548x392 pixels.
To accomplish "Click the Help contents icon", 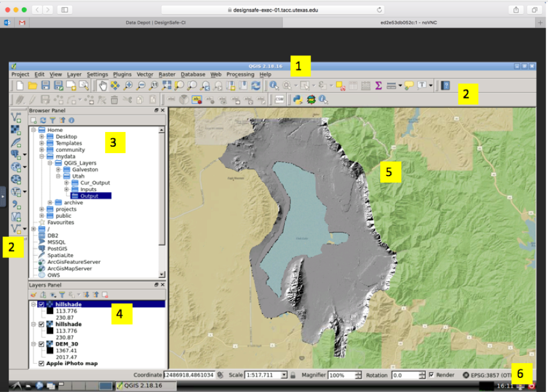I will coord(446,85).
